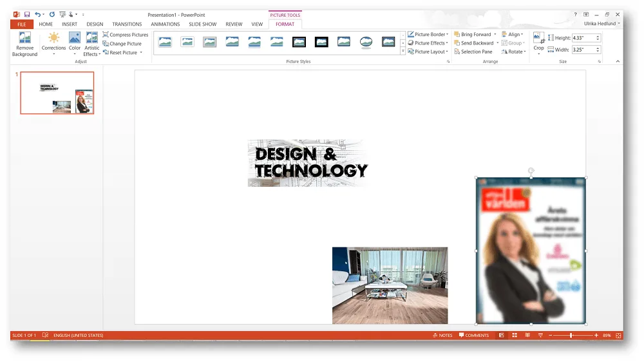644x362 pixels.
Task: Switch to the ANIMATIONS tab
Action: 165,24
